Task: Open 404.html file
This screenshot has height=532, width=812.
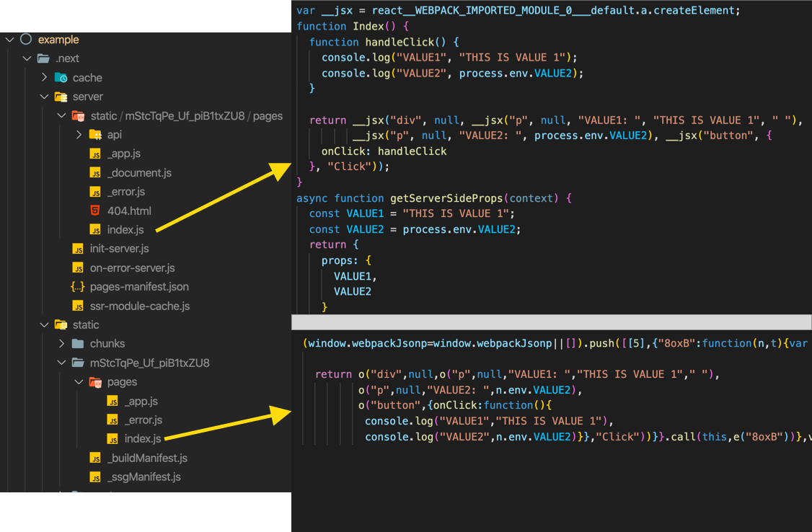Action: click(x=130, y=211)
